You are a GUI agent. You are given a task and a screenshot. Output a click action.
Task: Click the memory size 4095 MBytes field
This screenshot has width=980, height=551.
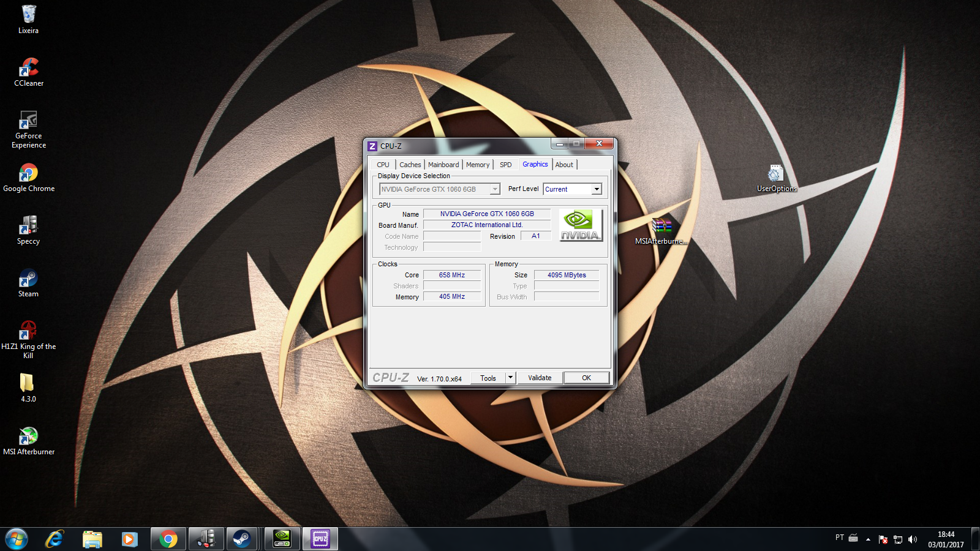[x=567, y=275]
